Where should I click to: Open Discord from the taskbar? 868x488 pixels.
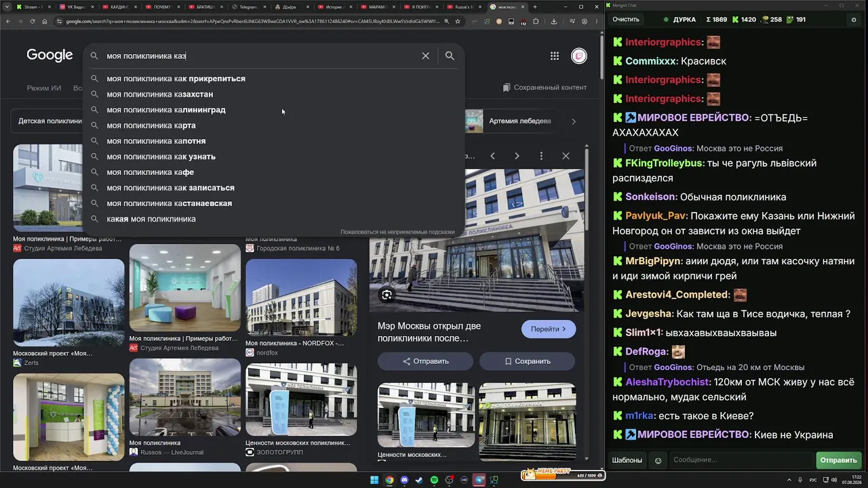405,481
